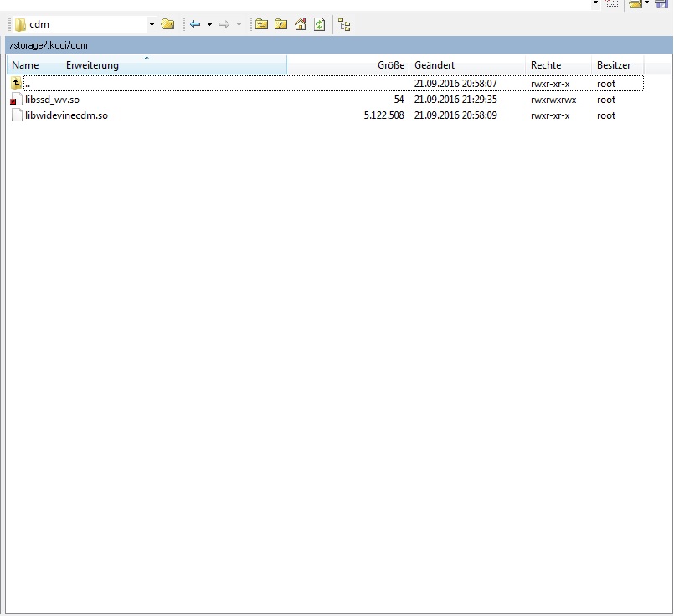The image size is (674, 616).
Task: Select the '..' parent folder icon in list
Action: tap(17, 83)
